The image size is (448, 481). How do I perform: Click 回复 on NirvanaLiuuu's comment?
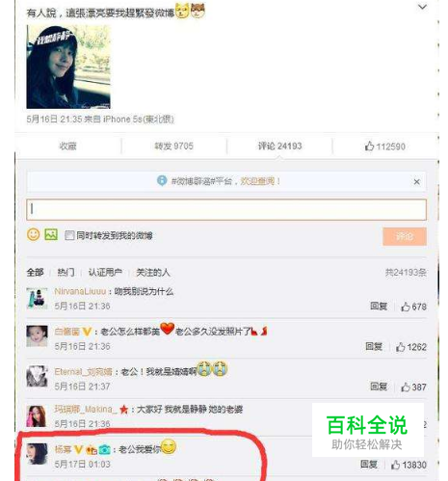(x=379, y=306)
